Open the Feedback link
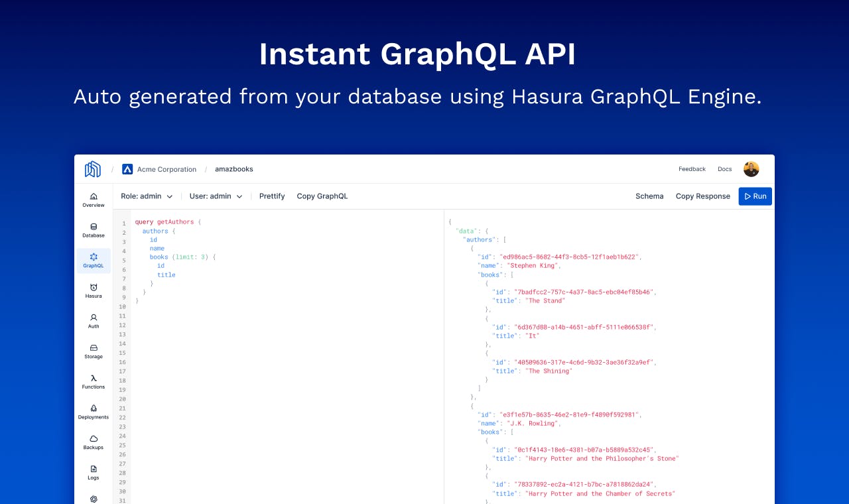The image size is (849, 504). (x=692, y=169)
